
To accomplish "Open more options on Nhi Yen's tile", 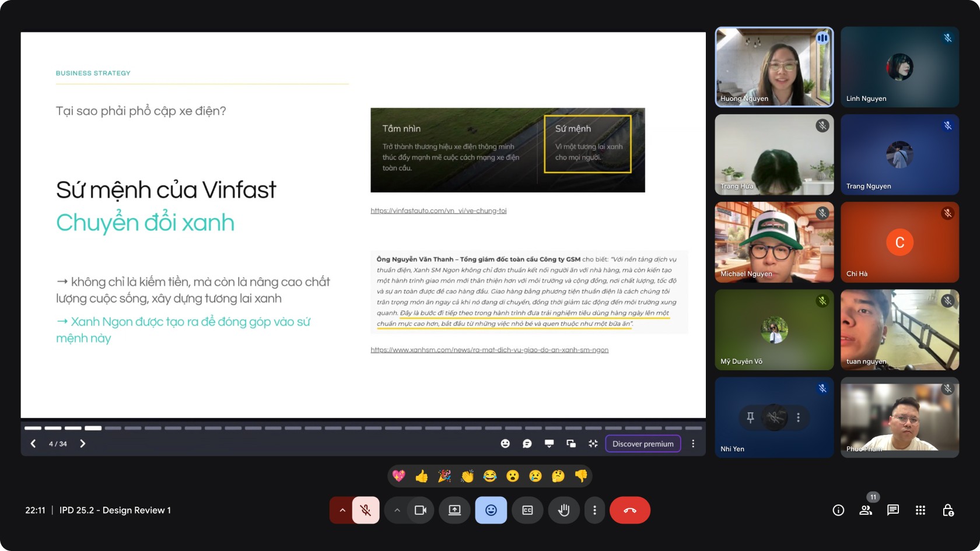I will (x=798, y=417).
